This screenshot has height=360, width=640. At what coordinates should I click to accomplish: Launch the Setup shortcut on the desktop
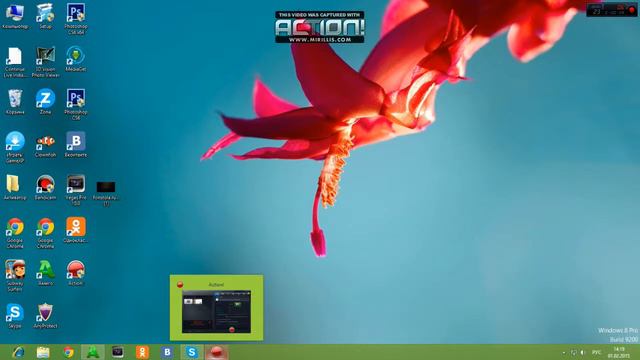click(45, 16)
